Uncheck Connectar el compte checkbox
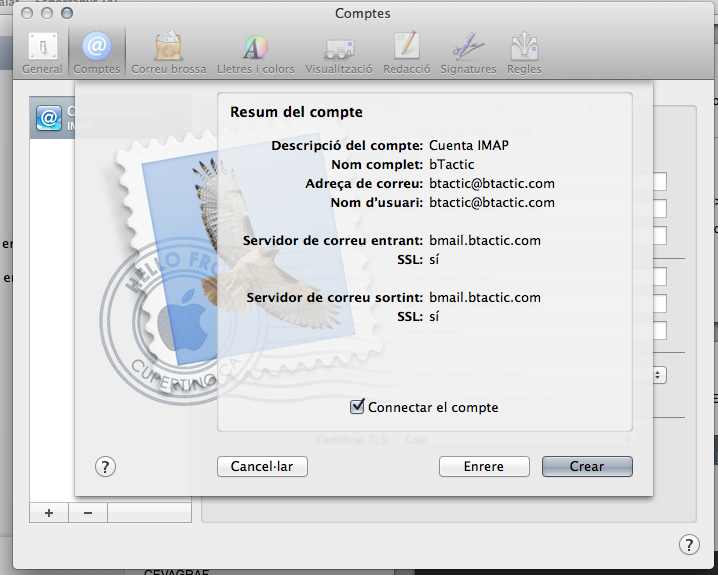The width and height of the screenshot is (718, 575). click(x=357, y=407)
